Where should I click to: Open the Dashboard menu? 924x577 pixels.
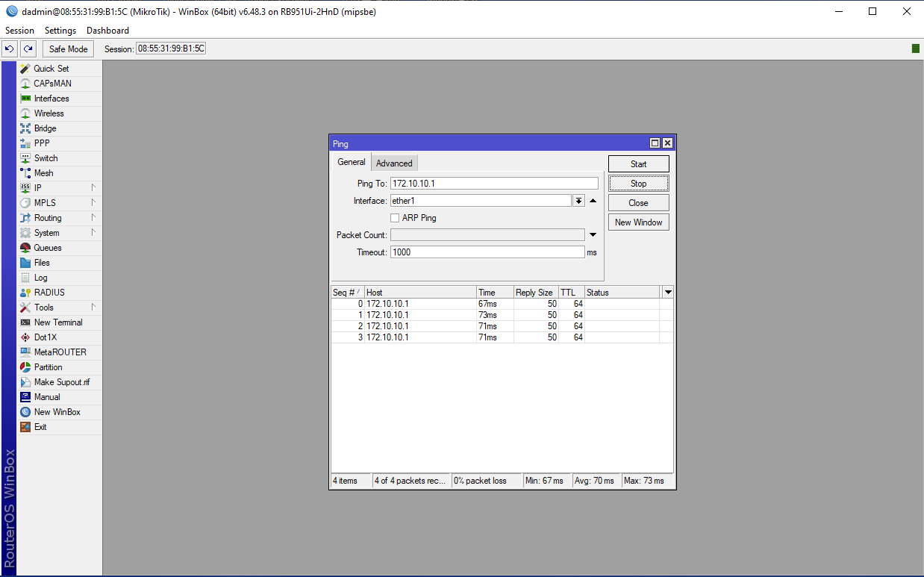107,31
